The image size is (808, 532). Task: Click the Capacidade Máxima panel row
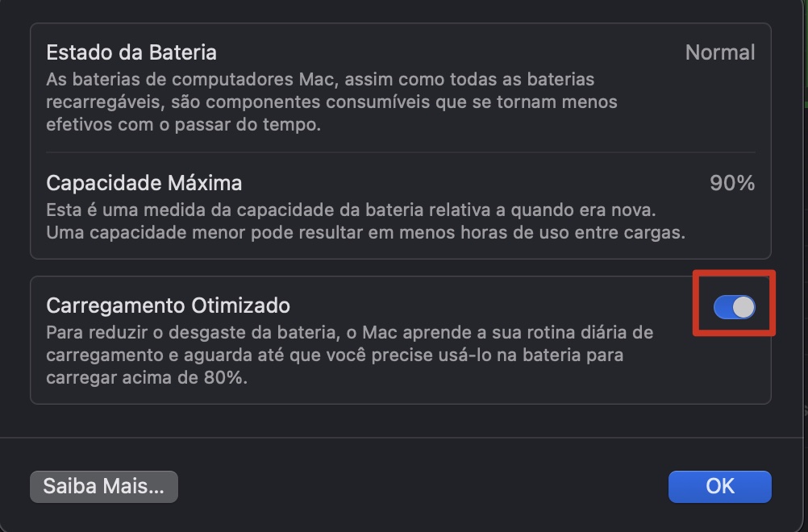click(403, 206)
